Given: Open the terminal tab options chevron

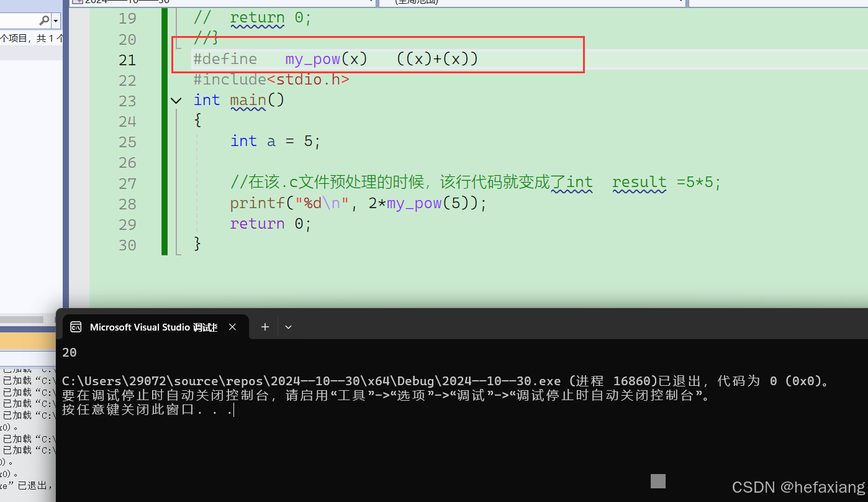Looking at the screenshot, I should (288, 326).
